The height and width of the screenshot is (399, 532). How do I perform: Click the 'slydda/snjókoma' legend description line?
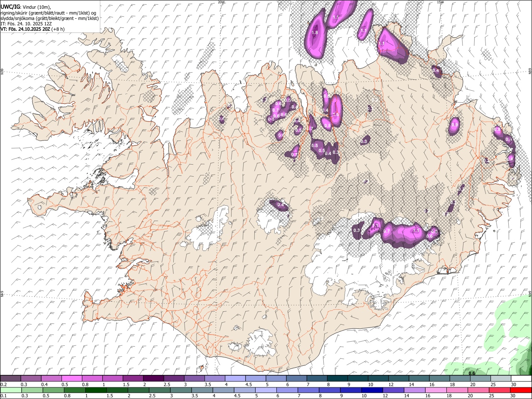(x=49, y=18)
